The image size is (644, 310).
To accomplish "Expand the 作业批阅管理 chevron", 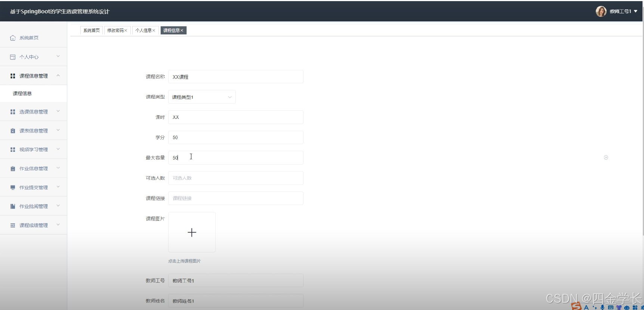I will [x=58, y=206].
